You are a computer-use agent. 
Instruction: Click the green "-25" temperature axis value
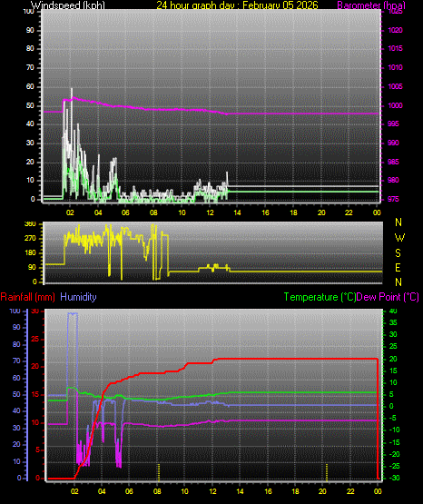(x=395, y=466)
